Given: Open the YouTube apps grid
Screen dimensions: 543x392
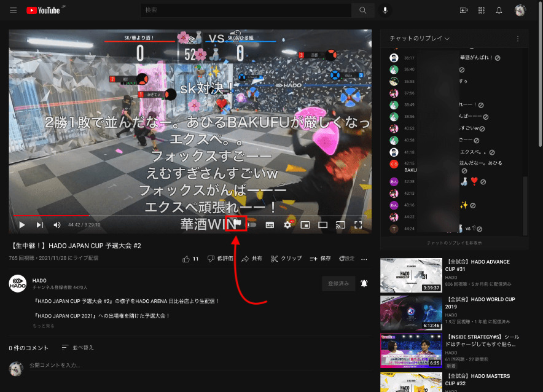Looking at the screenshot, I should click(482, 10).
